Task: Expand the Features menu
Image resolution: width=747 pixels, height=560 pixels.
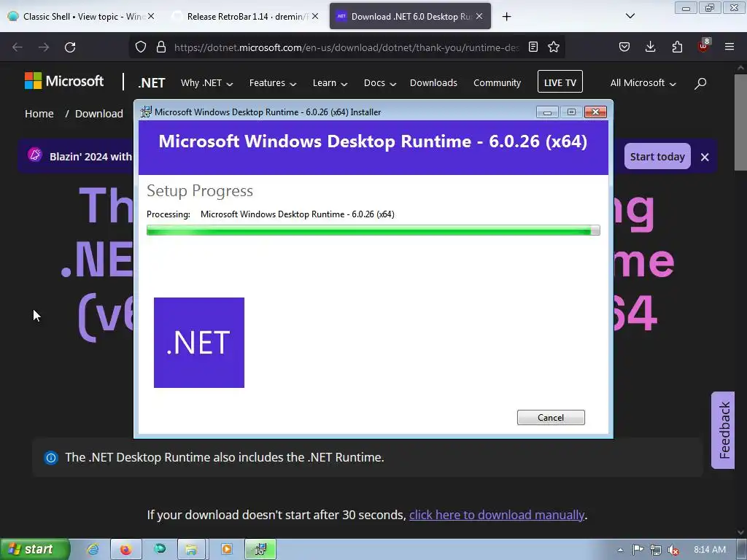Action: point(273,83)
